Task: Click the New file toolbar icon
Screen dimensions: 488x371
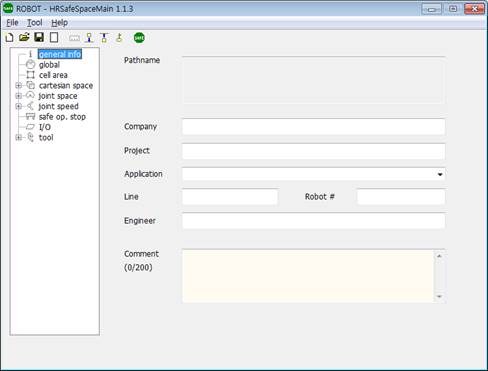Action: tap(9, 37)
